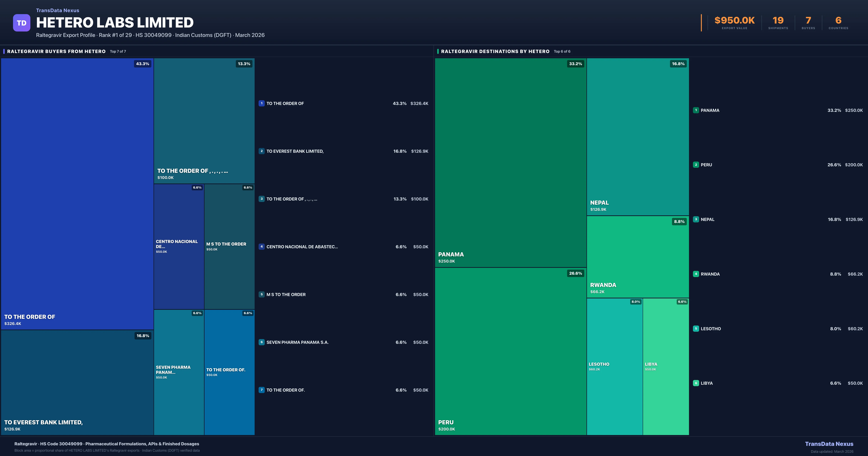Click rank 2 badge beside Everest Bank
Image resolution: width=868 pixels, height=456 pixels.
pyautogui.click(x=261, y=151)
